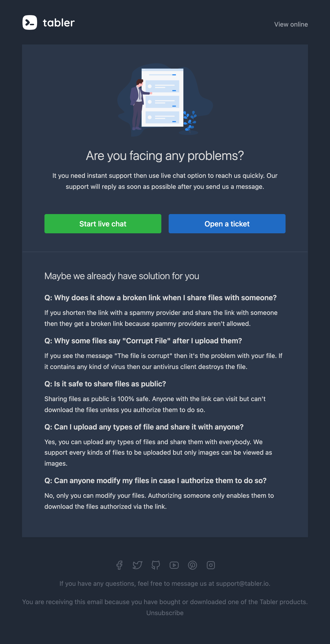Open the Facebook social icon

119,565
